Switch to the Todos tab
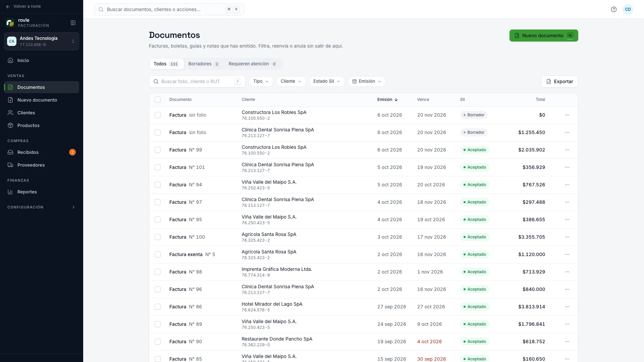Screen dimensions: 644x362 pyautogui.click(x=166, y=64)
